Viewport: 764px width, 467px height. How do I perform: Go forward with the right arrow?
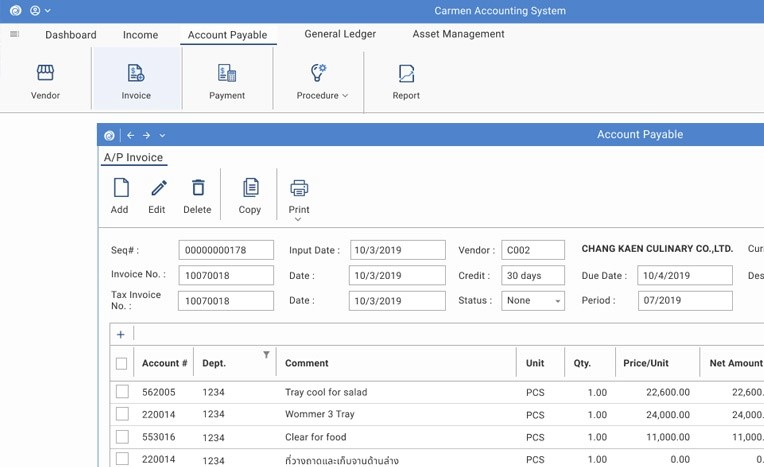pos(146,136)
